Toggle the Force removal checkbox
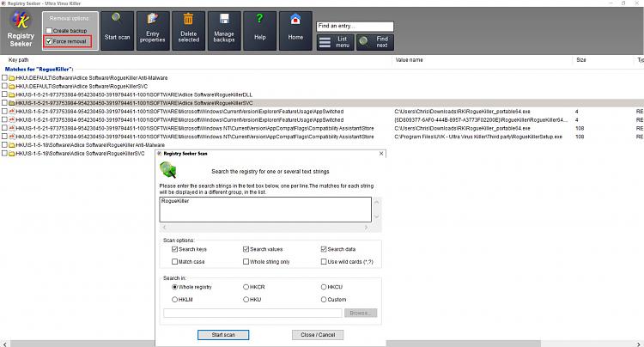The width and height of the screenshot is (644, 347). (x=49, y=41)
